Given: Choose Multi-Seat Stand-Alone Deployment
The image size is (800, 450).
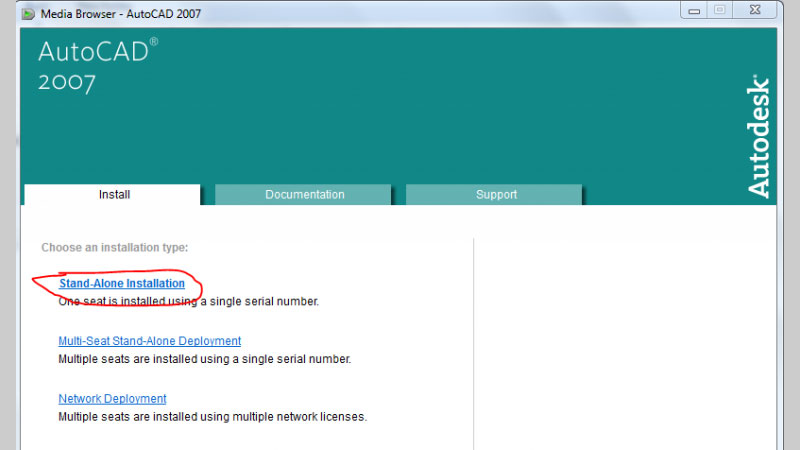Looking at the screenshot, I should coord(149,341).
